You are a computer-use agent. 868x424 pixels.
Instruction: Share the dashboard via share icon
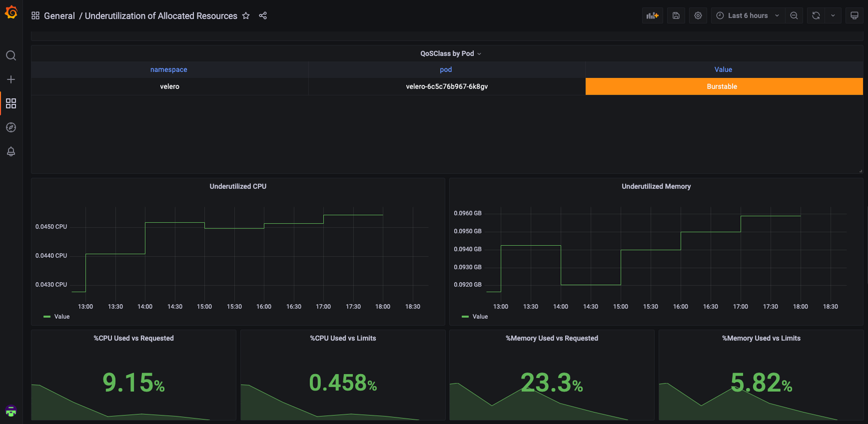click(263, 16)
